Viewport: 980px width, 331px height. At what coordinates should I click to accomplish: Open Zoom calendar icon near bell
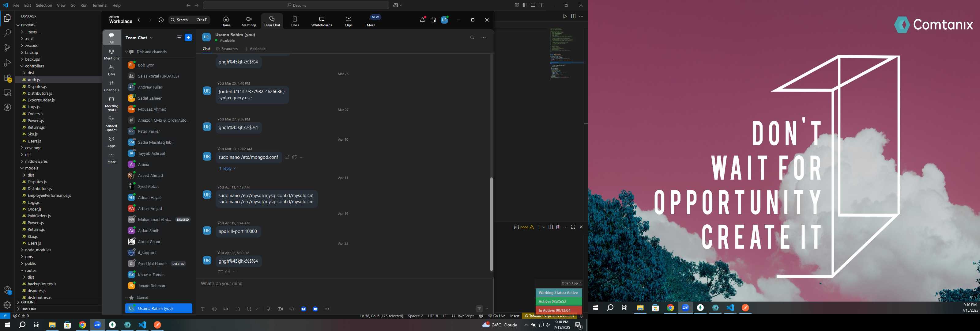point(433,20)
